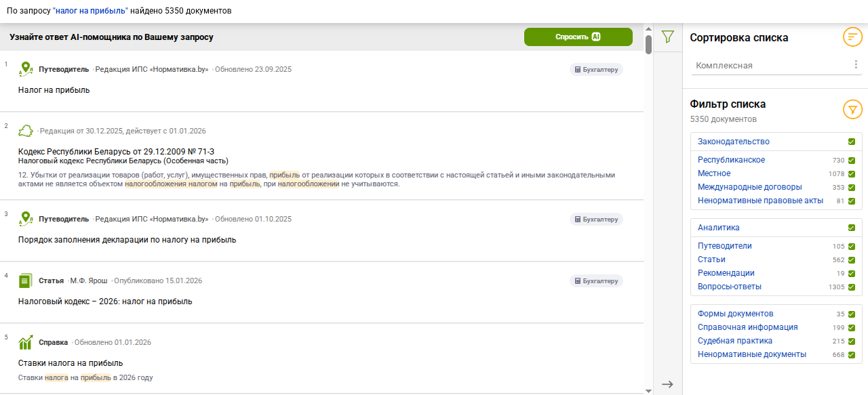The image size is (868, 395).
Task: Select the Республиканское filter item
Action: (x=731, y=160)
